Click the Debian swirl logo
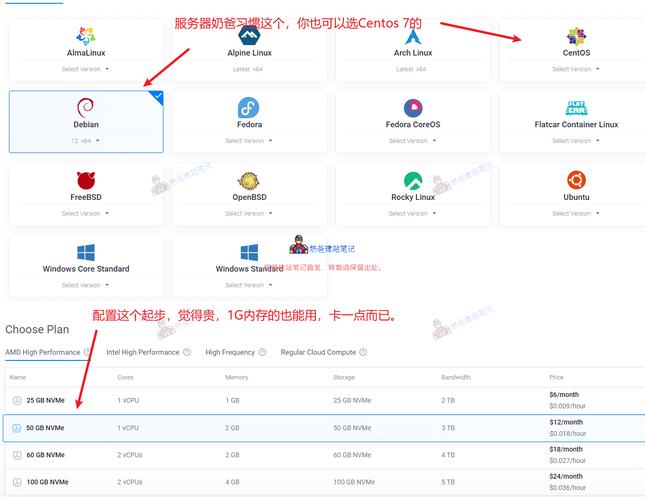The width and height of the screenshot is (645, 500). 86,108
